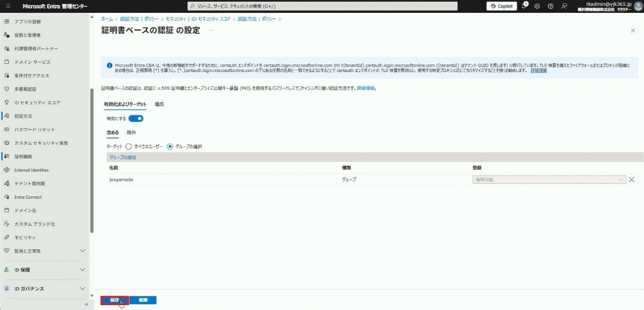
Task: Remove the jiroyamada group with X icon
Action: click(631, 179)
